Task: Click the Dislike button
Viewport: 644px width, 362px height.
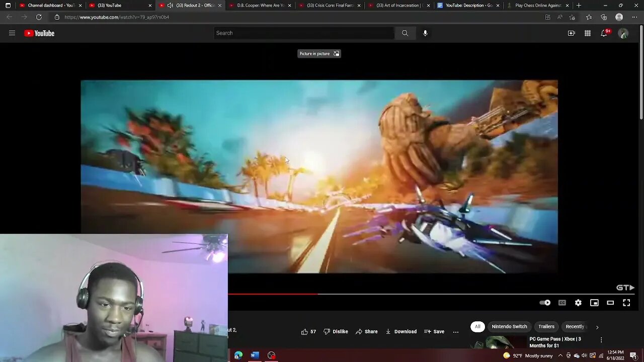Action: coord(336,331)
